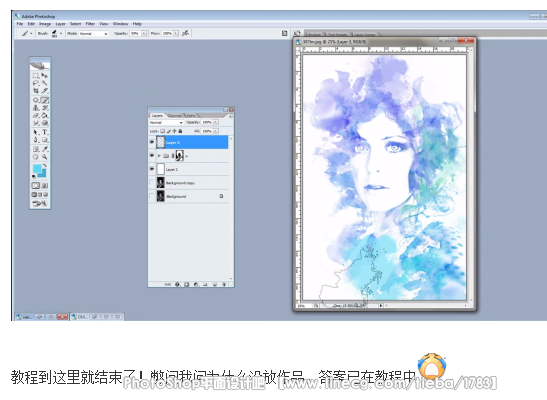The height and width of the screenshot is (400, 547).
Task: Open brush Opacity arrow in options bar
Action: click(x=144, y=33)
